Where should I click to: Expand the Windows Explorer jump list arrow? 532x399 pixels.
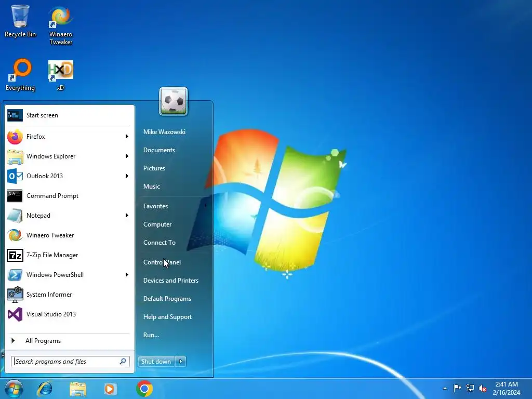[127, 156]
